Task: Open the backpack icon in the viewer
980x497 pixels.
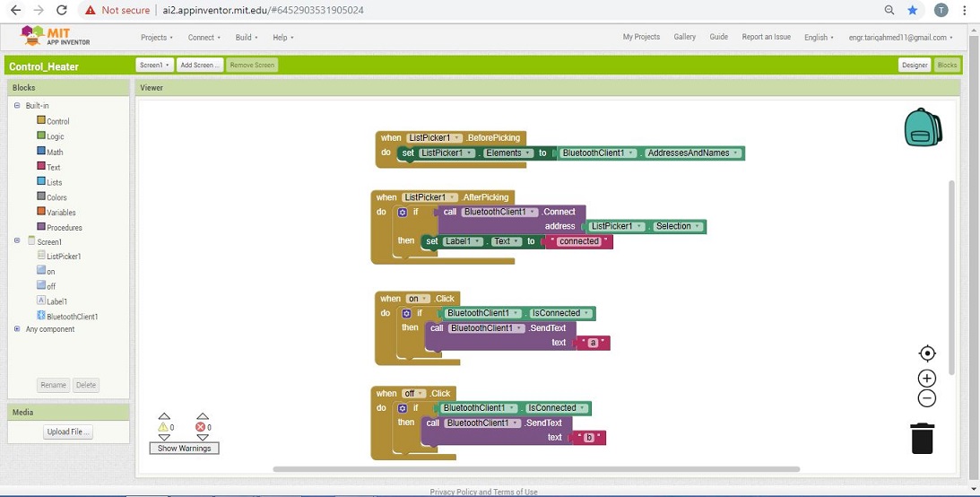Action: [x=924, y=126]
